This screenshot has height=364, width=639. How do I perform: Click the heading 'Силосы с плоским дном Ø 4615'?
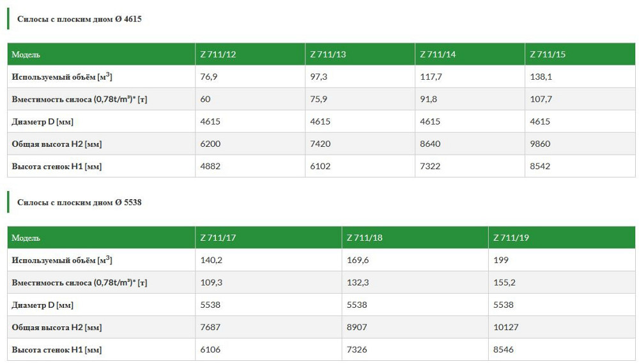point(79,19)
